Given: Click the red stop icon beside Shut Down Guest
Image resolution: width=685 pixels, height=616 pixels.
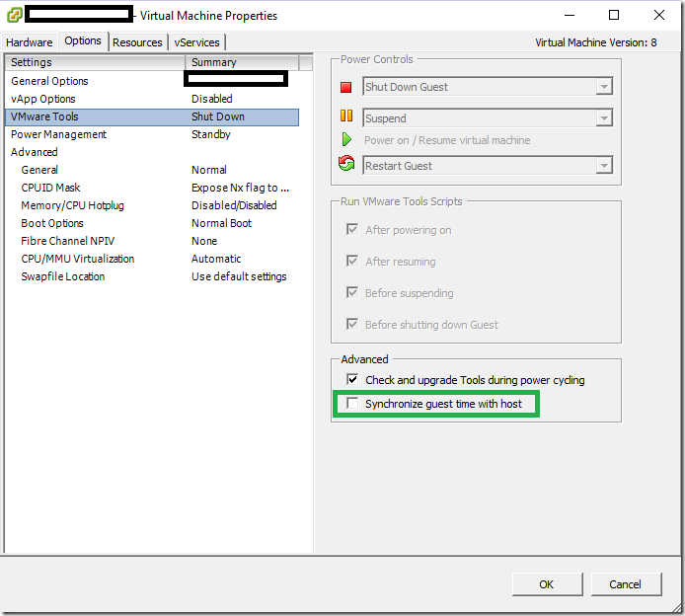Looking at the screenshot, I should coord(346,88).
